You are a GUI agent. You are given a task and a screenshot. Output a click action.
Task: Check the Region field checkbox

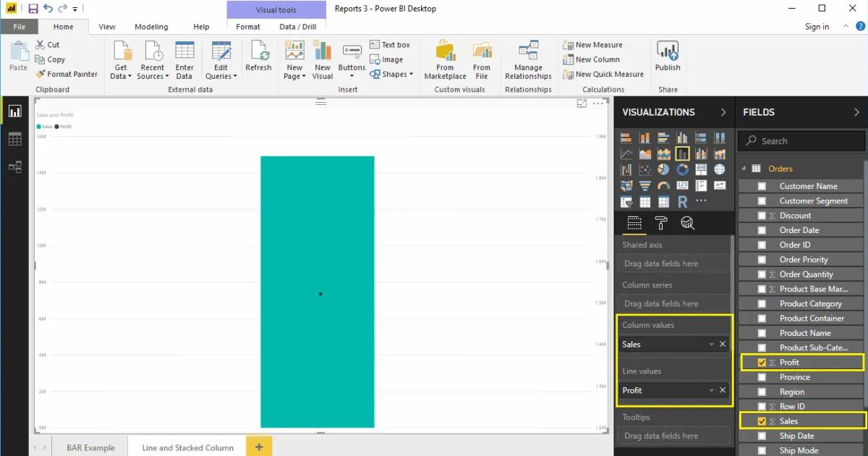[764, 391]
